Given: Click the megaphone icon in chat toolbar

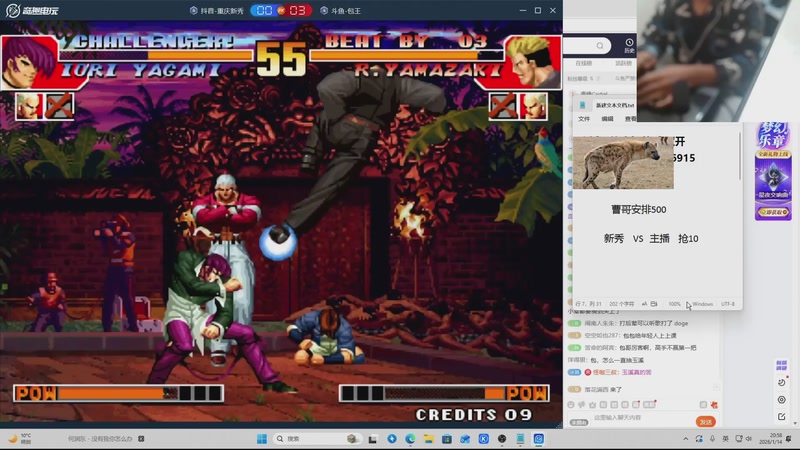Looking at the screenshot, I should pyautogui.click(x=582, y=405).
